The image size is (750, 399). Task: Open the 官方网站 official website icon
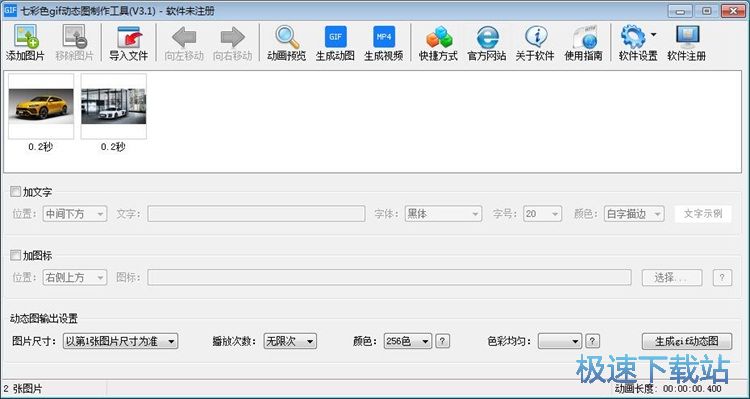click(487, 37)
